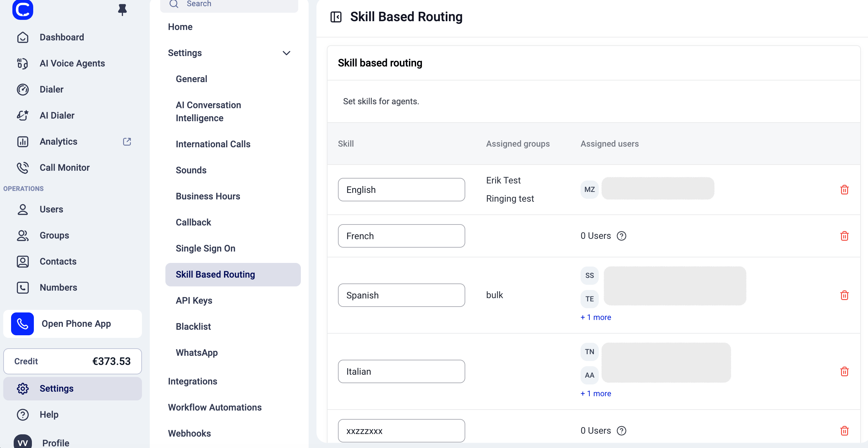Delete the French skill row

click(844, 236)
